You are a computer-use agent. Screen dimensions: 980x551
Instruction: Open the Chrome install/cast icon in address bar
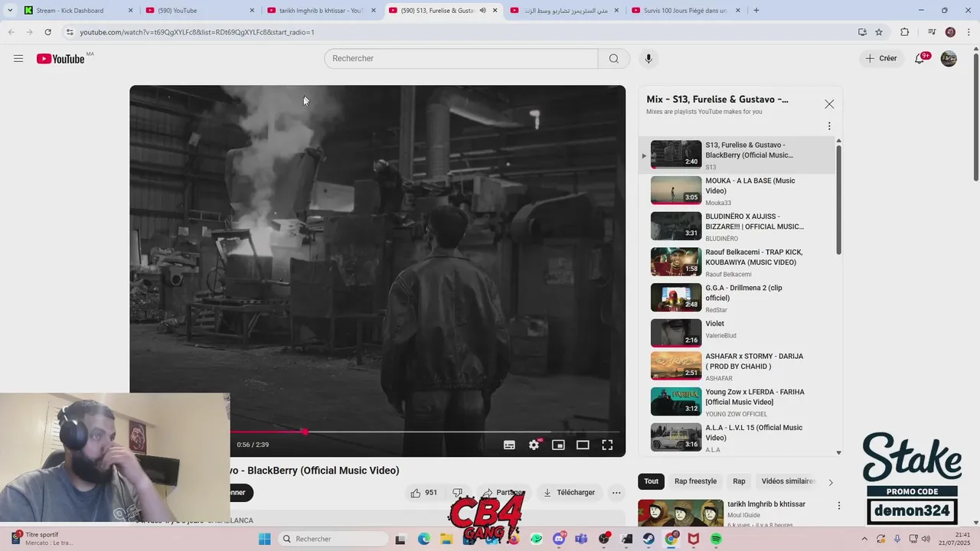(862, 32)
